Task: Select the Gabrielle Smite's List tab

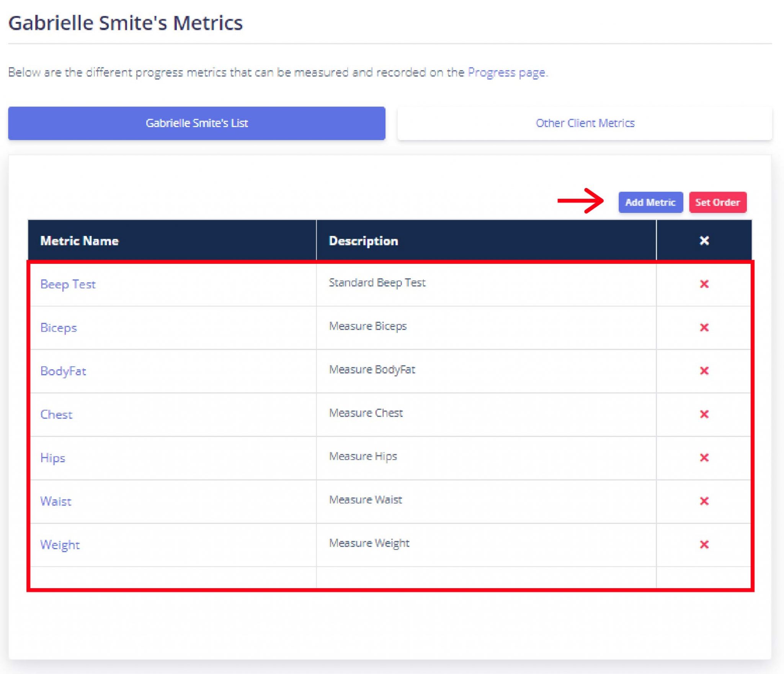Action: click(197, 123)
